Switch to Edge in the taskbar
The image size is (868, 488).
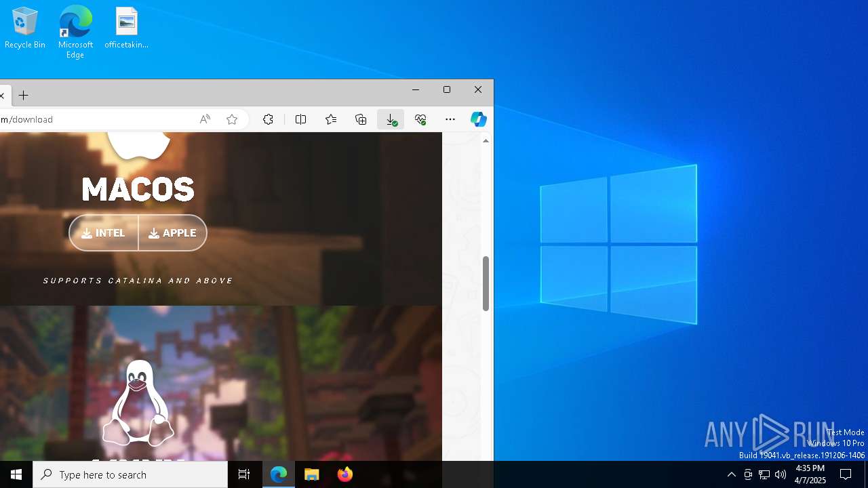(279, 474)
